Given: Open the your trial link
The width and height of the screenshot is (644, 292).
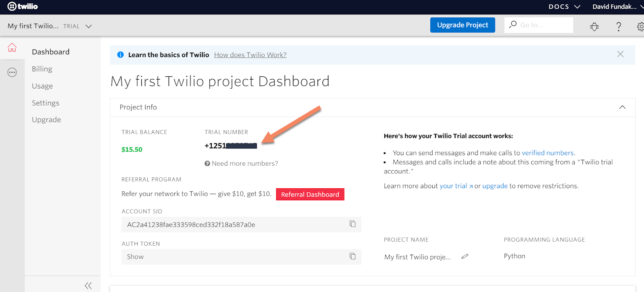Looking at the screenshot, I should (456, 186).
